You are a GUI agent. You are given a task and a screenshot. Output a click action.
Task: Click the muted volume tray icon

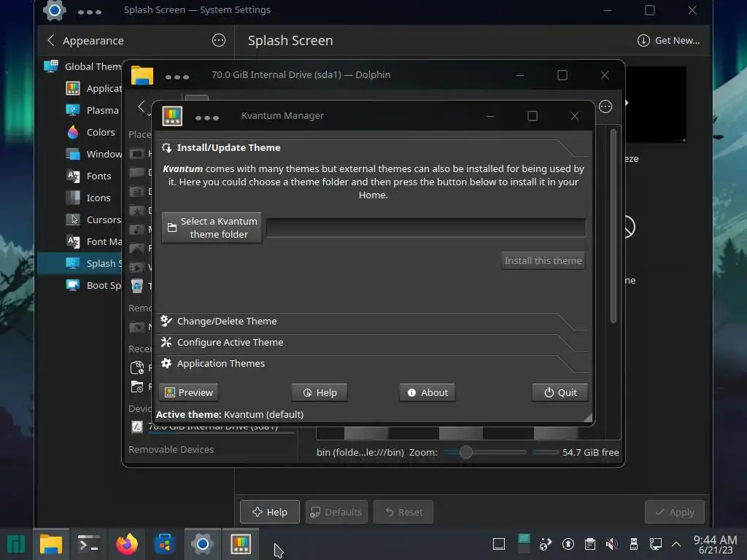pos(612,544)
